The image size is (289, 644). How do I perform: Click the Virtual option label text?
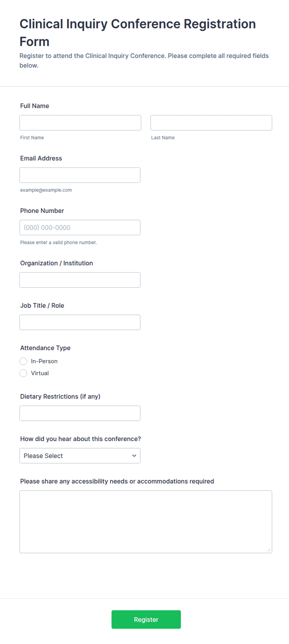(x=40, y=373)
